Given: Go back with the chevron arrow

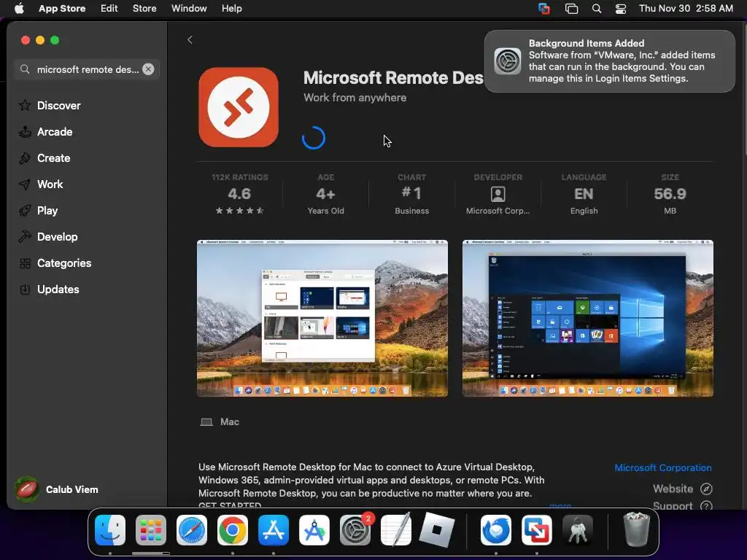Looking at the screenshot, I should click(190, 40).
